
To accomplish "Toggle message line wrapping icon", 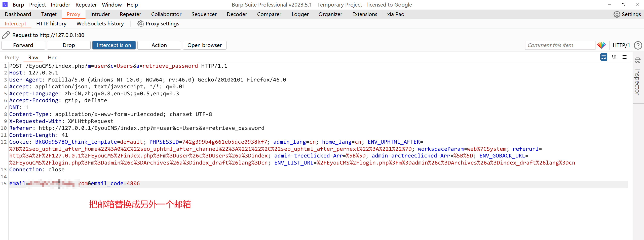I will [603, 57].
